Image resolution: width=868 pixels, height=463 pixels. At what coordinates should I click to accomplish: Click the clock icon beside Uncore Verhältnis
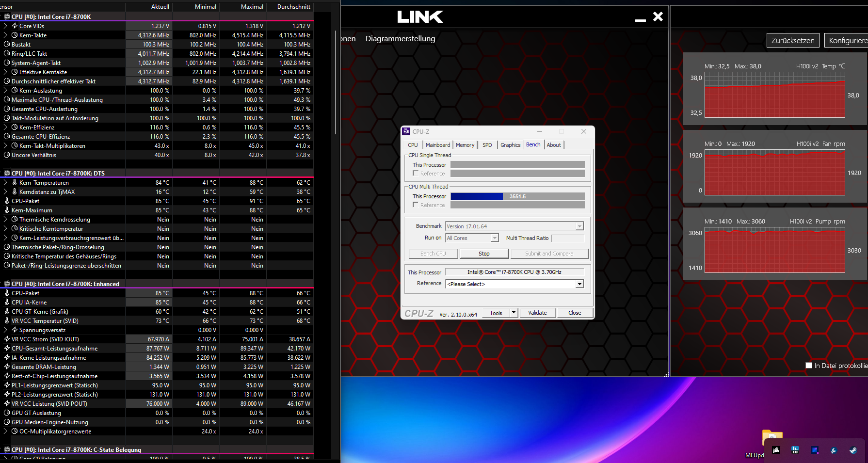pyautogui.click(x=7, y=155)
